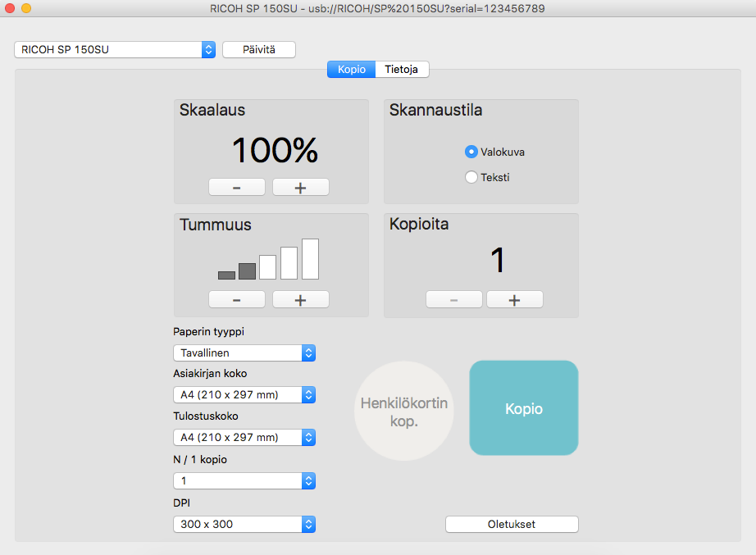756x555 pixels.
Task: Click the N / 1 kopio label
Action: [x=200, y=460]
